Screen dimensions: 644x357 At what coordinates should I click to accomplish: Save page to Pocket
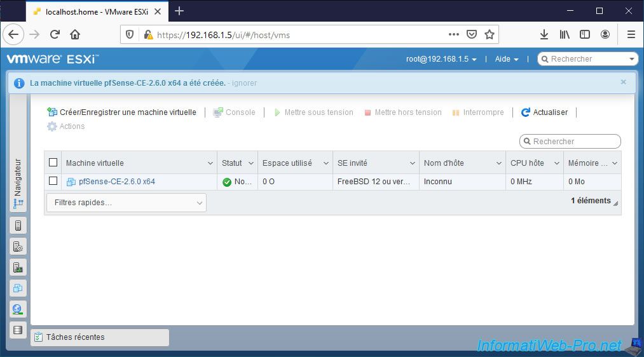pyautogui.click(x=472, y=34)
